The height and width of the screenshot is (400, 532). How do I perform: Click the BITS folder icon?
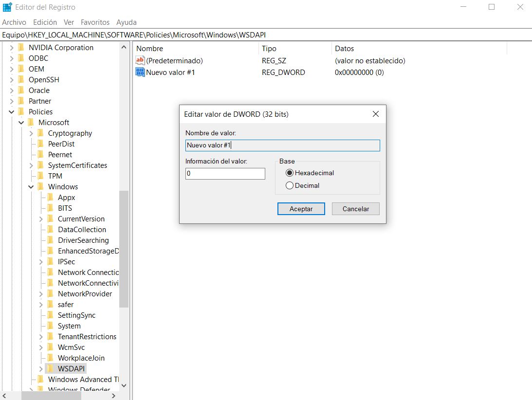[51, 208]
